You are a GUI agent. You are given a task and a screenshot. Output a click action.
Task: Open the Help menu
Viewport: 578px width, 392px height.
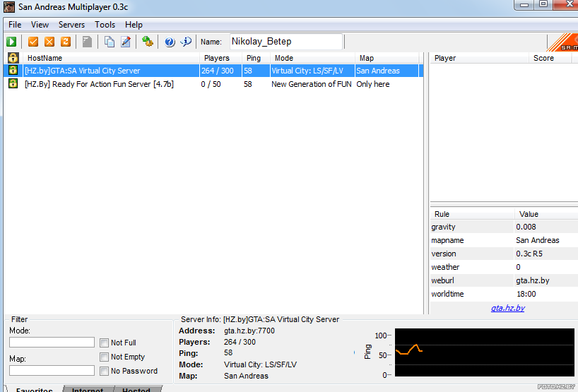tap(134, 25)
